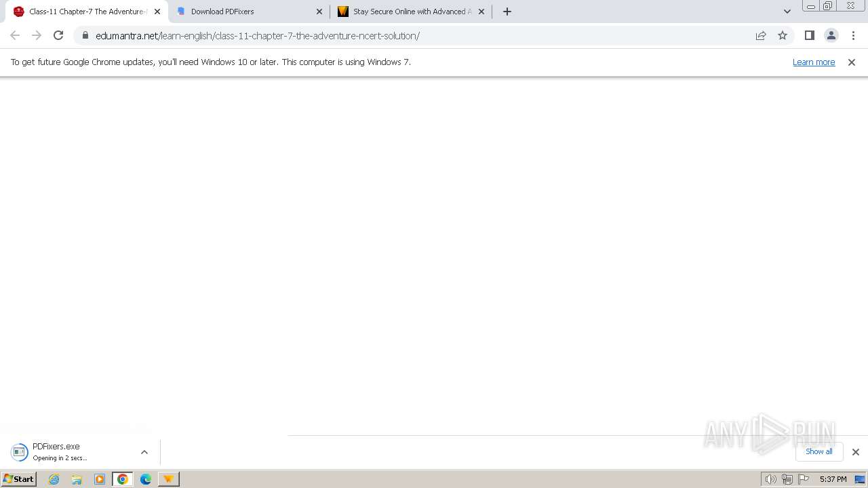Close the Stay Secure Online tab
Viewport: 868px width, 488px height.
coord(481,12)
